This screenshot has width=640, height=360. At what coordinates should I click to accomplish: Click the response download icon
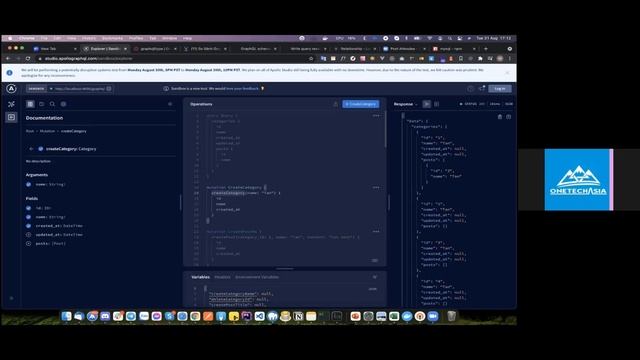point(509,117)
